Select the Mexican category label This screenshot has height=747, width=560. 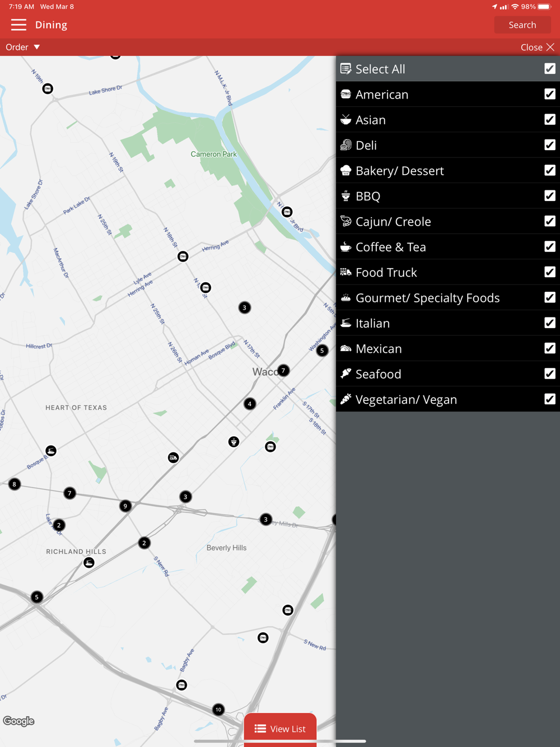point(379,348)
